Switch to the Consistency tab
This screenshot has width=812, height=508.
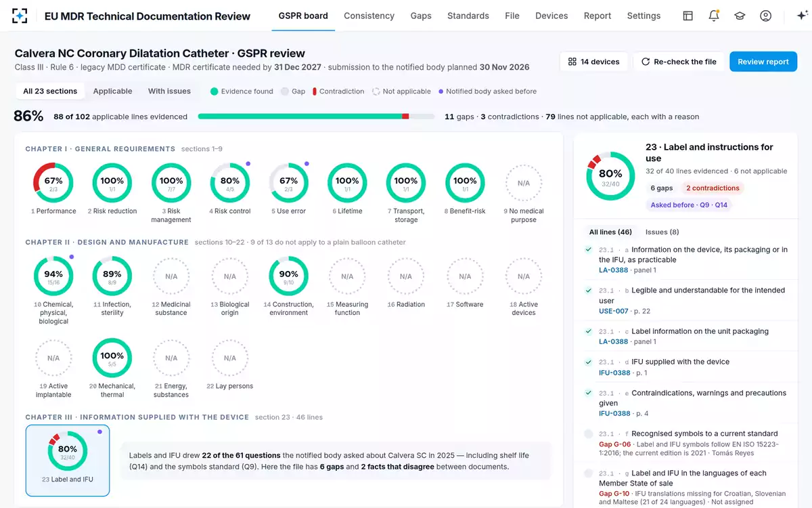pos(369,16)
